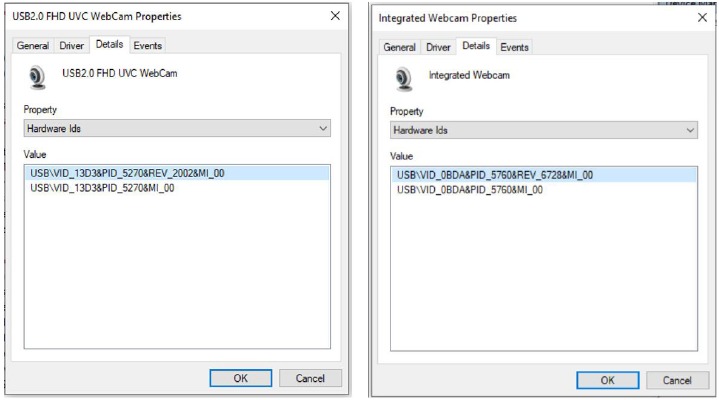Open the General tab in Integrated Webcam Properties
719x400 pixels.
pyautogui.click(x=399, y=47)
